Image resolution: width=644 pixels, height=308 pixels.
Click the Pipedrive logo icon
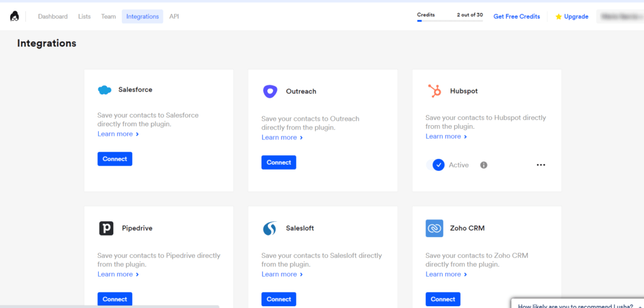[106, 228]
